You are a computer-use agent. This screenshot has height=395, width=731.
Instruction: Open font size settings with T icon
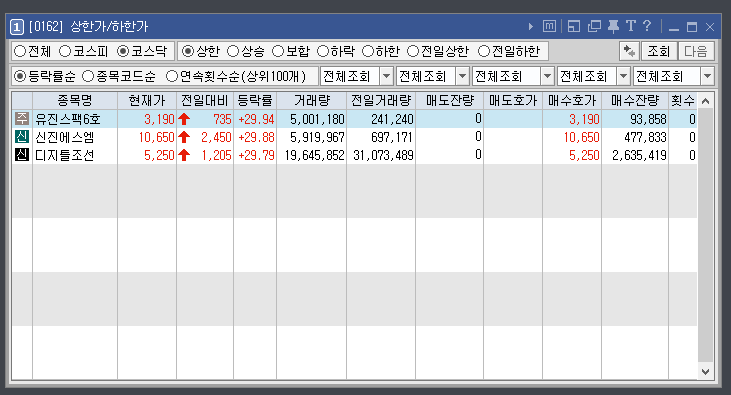[631, 26]
